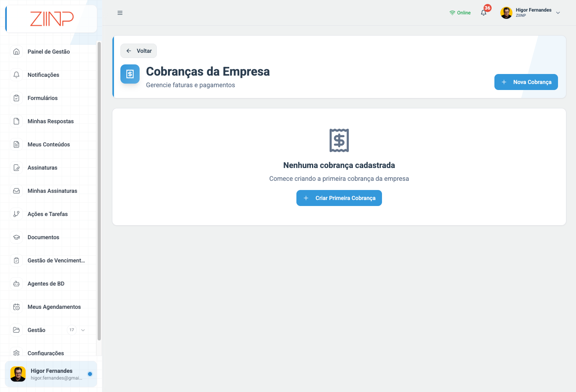
Task: Expand the Gestão submenu chevron
Action: coord(83,330)
